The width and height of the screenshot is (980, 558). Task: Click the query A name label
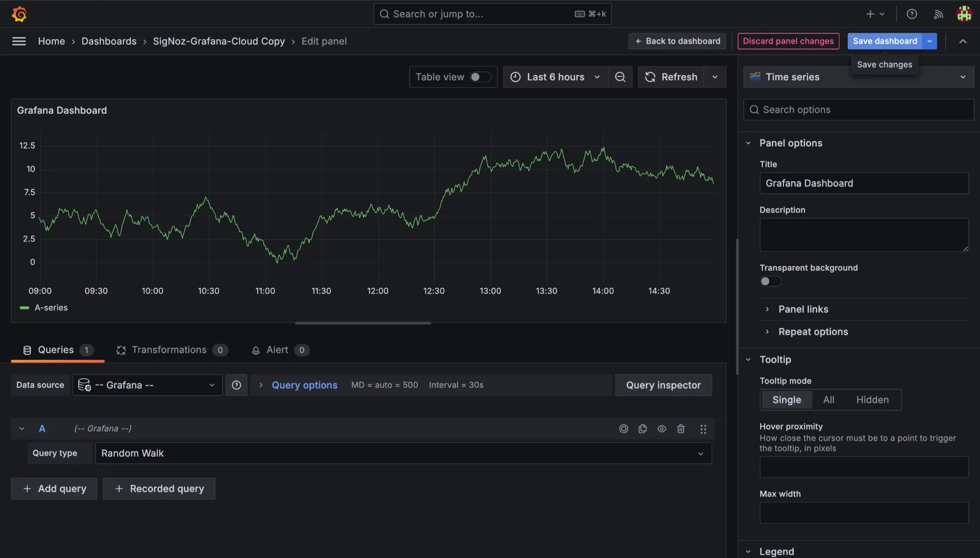[x=42, y=429]
